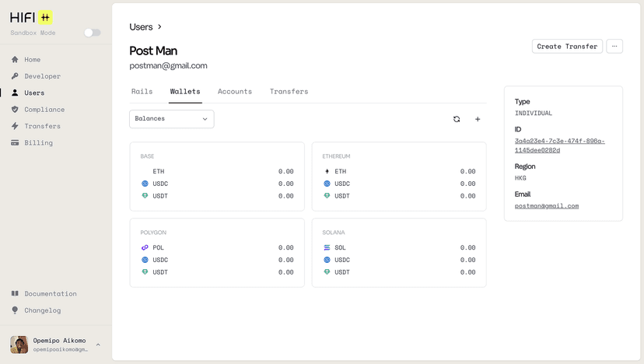Click USDC icon in Base card

click(145, 184)
